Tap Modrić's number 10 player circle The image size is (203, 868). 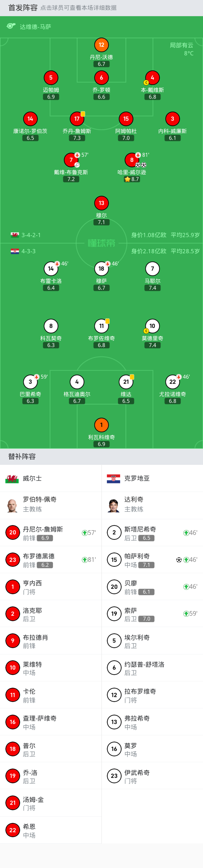point(153,326)
